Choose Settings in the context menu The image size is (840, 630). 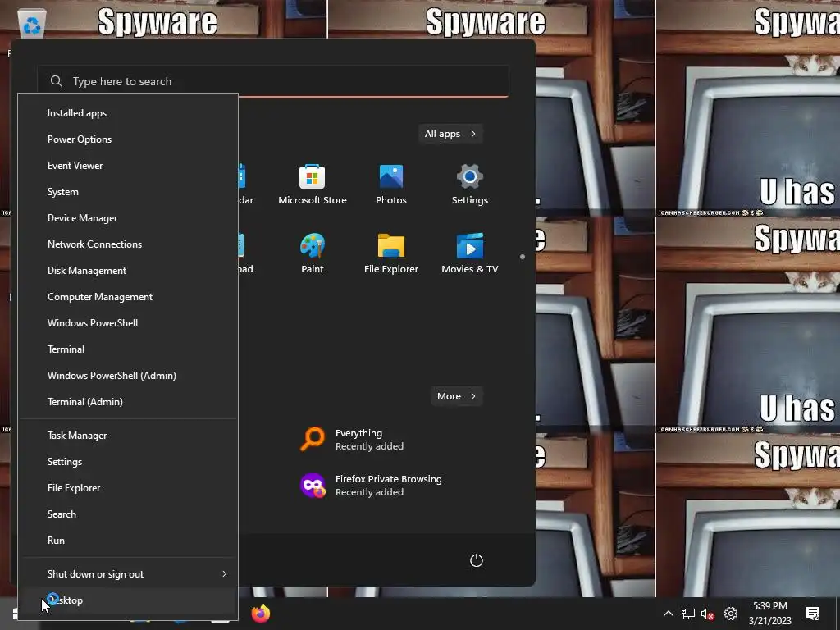click(x=129, y=462)
